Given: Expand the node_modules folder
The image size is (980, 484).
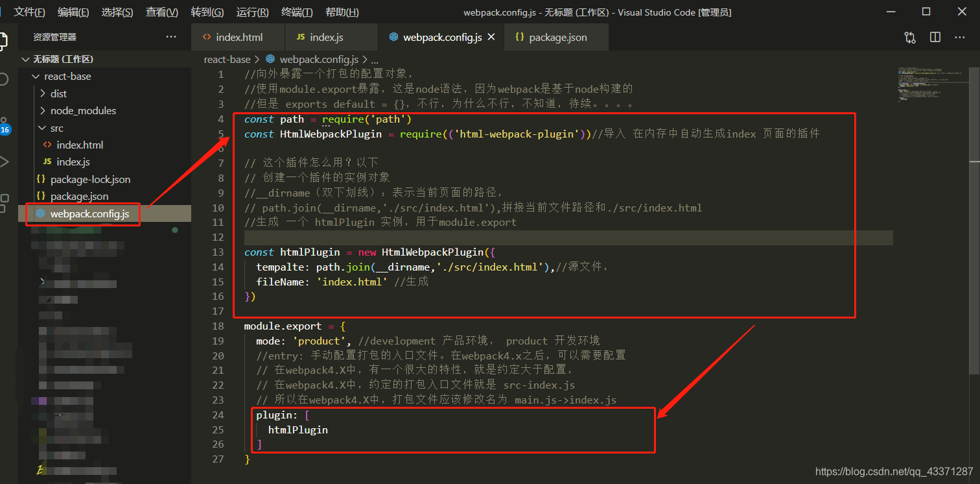Looking at the screenshot, I should pyautogui.click(x=104, y=110).
